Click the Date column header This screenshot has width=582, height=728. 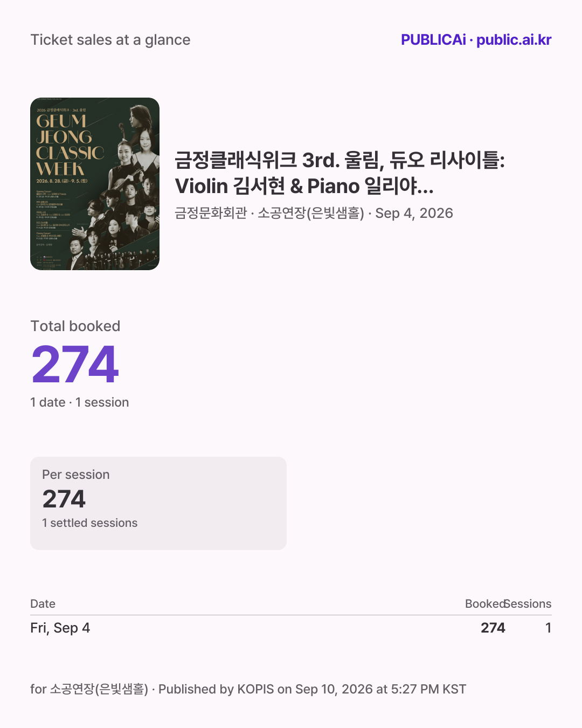pos(43,604)
